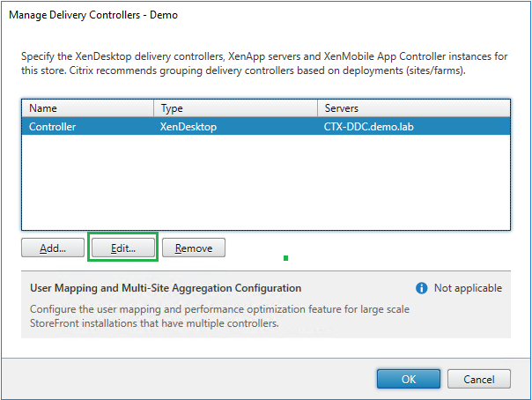Click the Not applicable status text
Image resolution: width=532 pixels, height=400 pixels.
pyautogui.click(x=468, y=288)
